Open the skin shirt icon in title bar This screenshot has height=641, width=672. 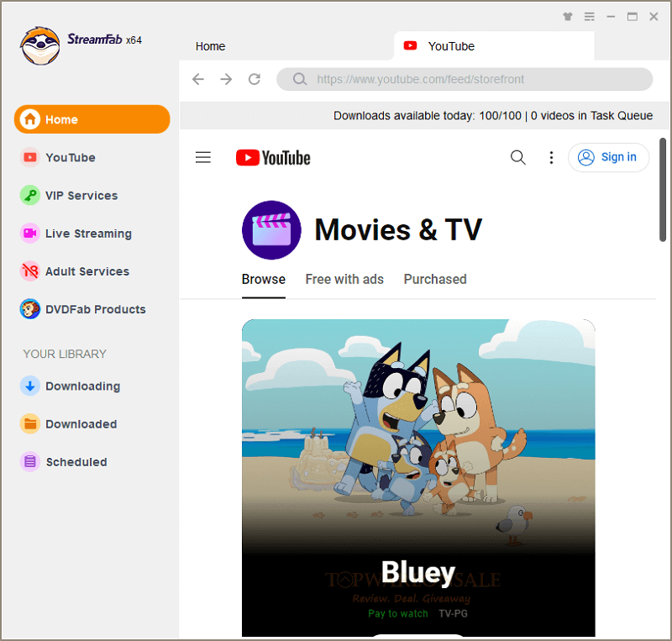(x=568, y=17)
